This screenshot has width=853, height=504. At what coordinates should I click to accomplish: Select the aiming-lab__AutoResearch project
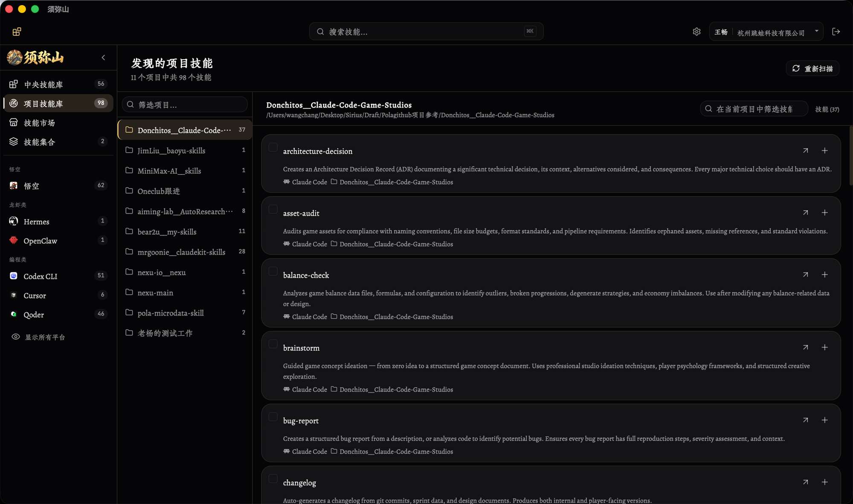[x=185, y=211]
